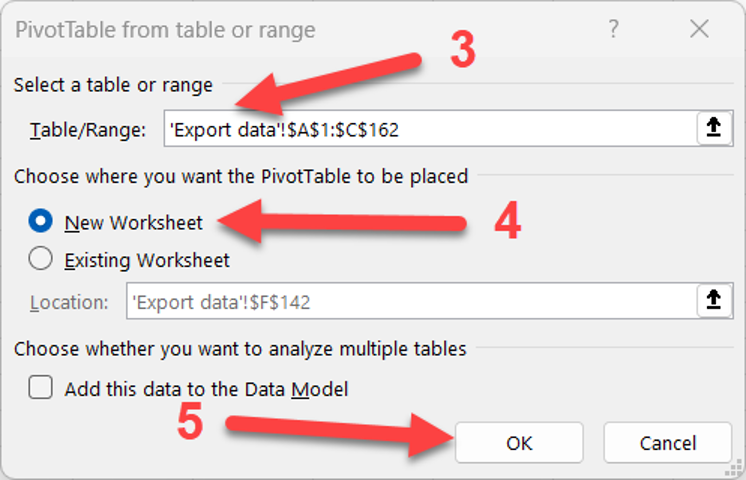Open help via the question mark icon
This screenshot has height=480, width=746.
point(614,29)
